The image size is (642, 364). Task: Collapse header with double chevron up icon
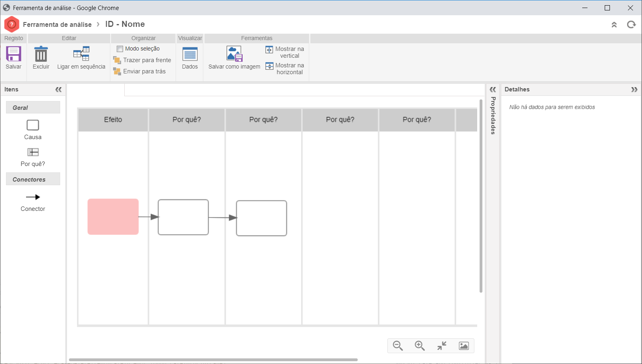tap(614, 25)
